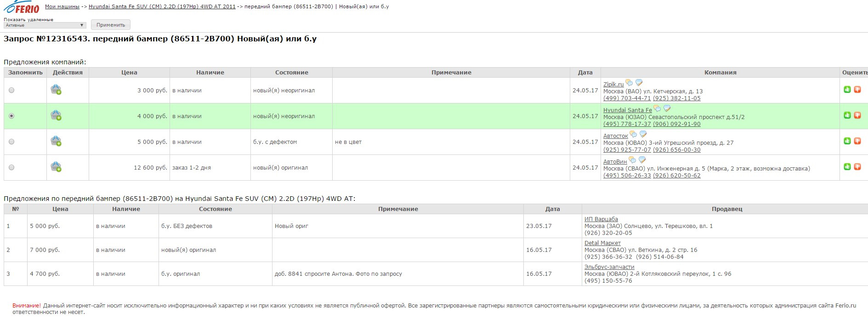Click the Действия column header
Image resolution: width=868 pixels, height=325 pixels.
click(x=68, y=73)
